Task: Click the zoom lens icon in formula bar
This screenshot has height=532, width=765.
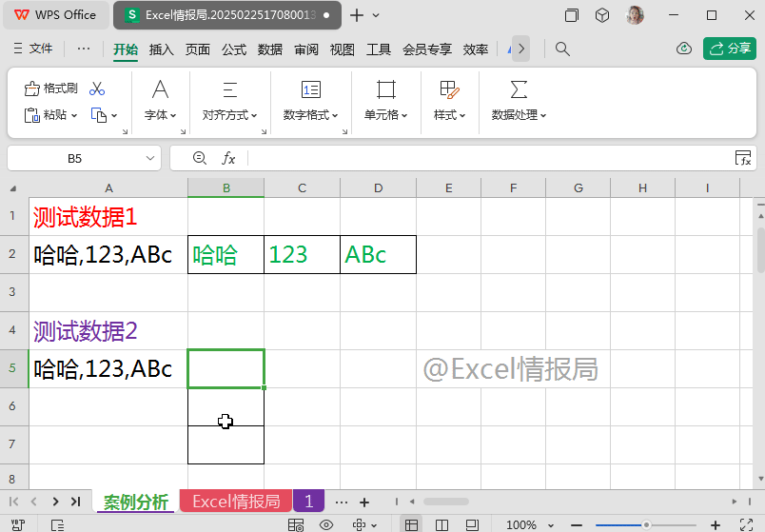Action: coord(199,158)
